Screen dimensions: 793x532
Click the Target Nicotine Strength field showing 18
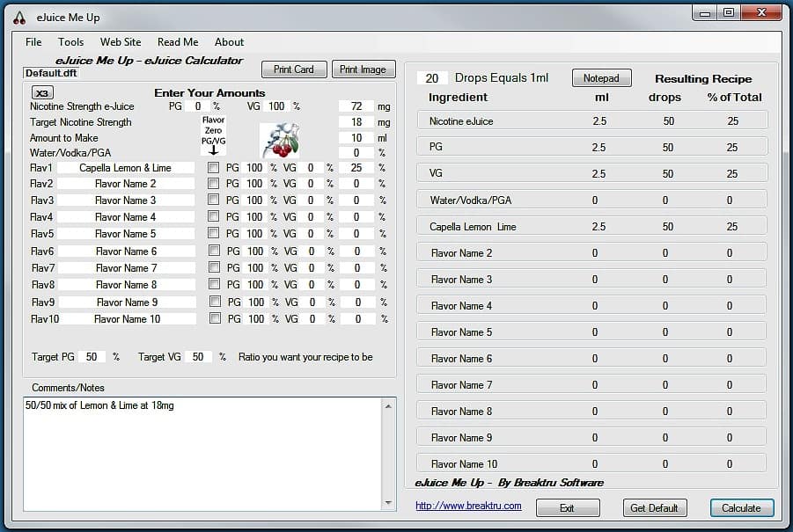[x=356, y=121]
